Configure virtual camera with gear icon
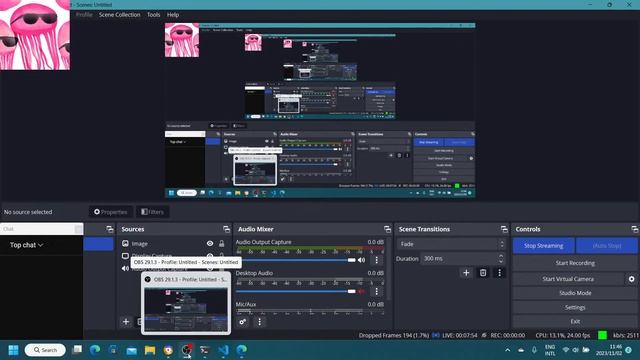 [x=631, y=279]
